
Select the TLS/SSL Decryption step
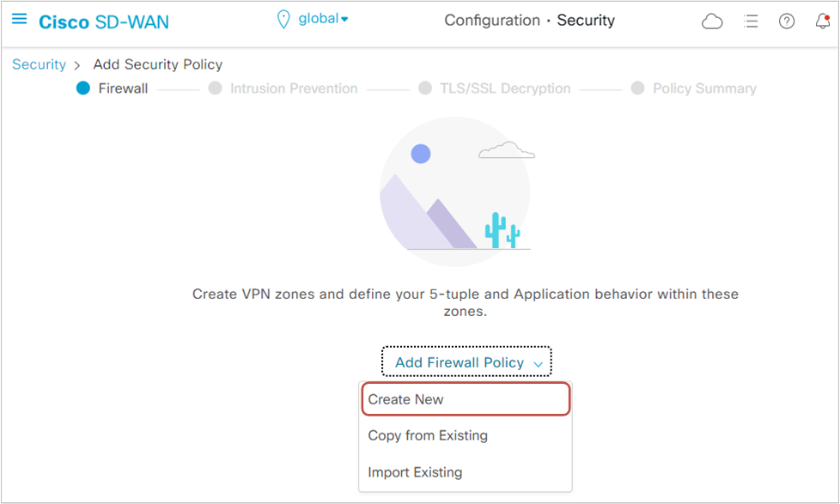[495, 88]
